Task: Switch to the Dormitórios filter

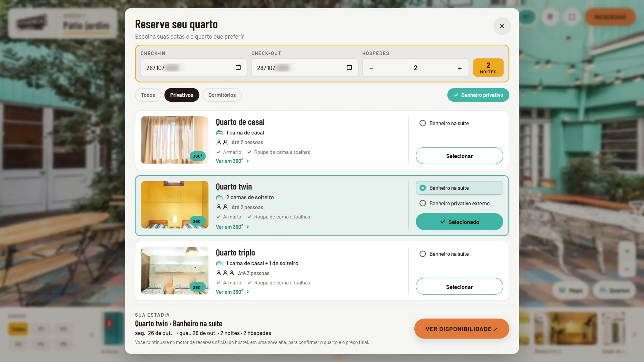Action: click(x=222, y=95)
